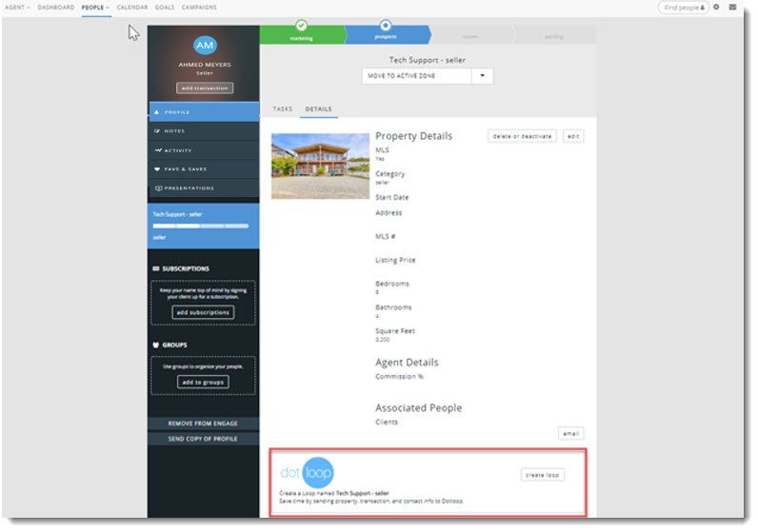Go to Dashboard in top navigation

(x=56, y=8)
